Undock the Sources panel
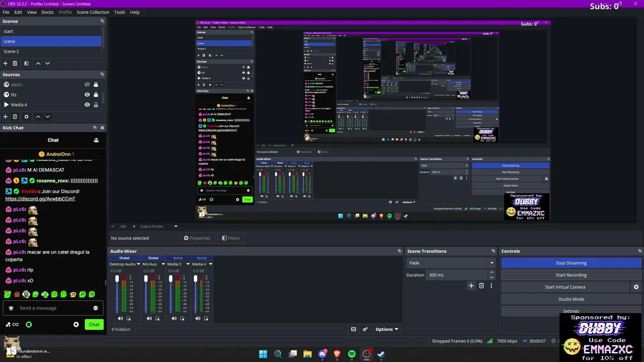This screenshot has height=362, width=644. (x=102, y=74)
